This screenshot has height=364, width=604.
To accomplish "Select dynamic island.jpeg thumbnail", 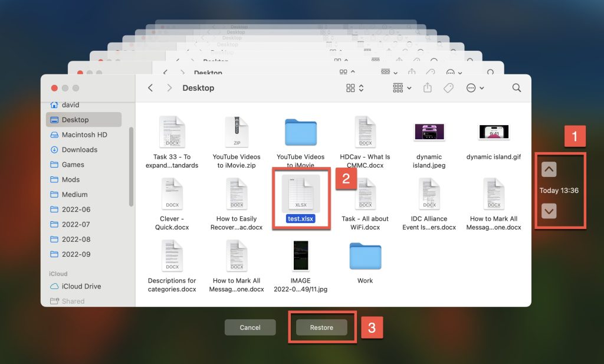I will pyautogui.click(x=429, y=132).
